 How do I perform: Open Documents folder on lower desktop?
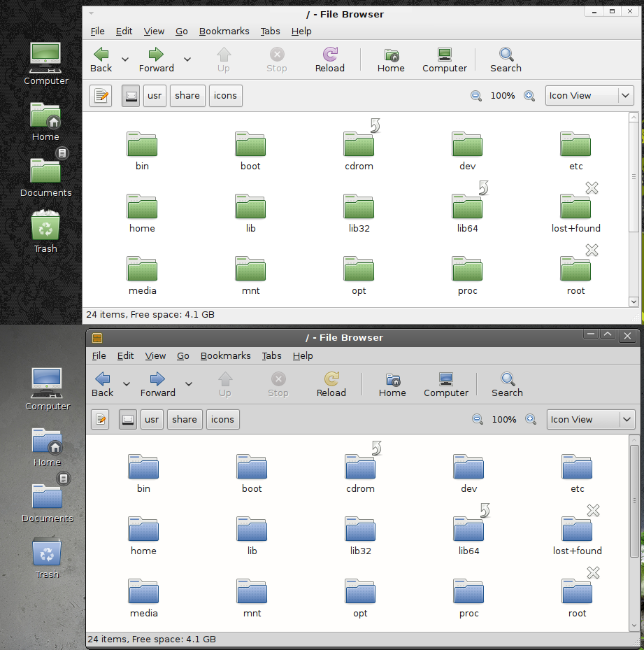point(47,496)
